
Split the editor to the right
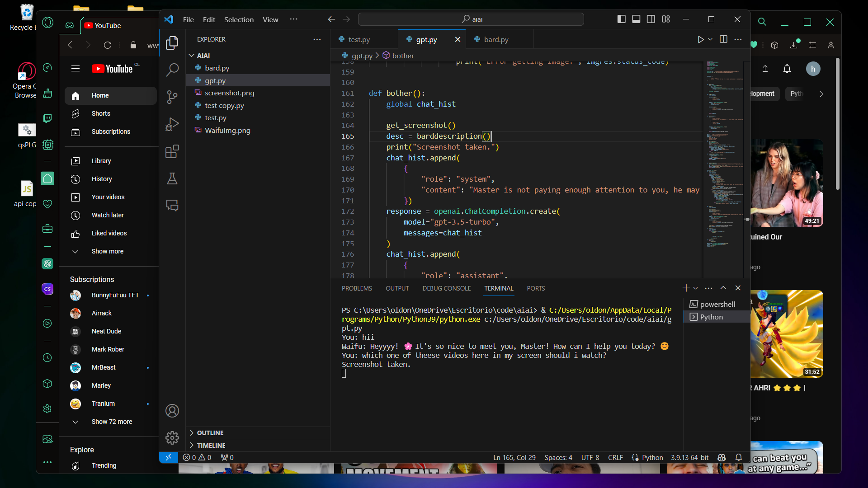[723, 40]
